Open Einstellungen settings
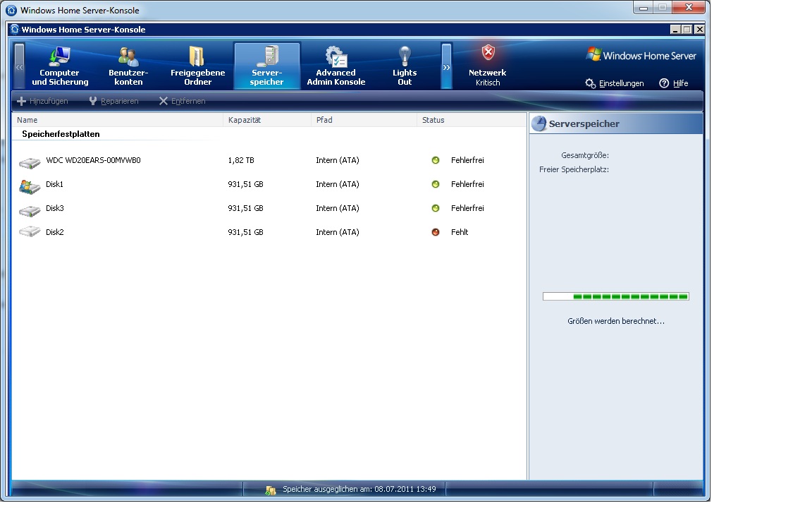The height and width of the screenshot is (508, 812). click(x=615, y=83)
